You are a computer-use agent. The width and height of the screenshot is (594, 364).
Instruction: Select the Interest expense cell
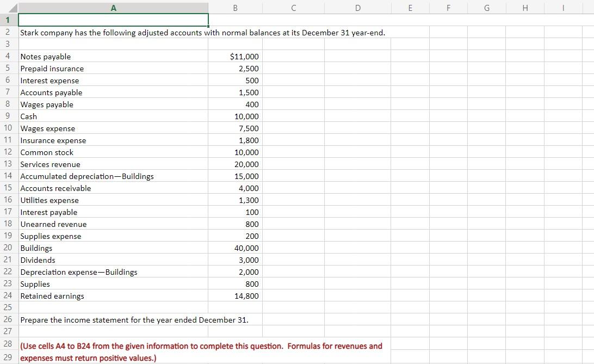tap(113, 81)
